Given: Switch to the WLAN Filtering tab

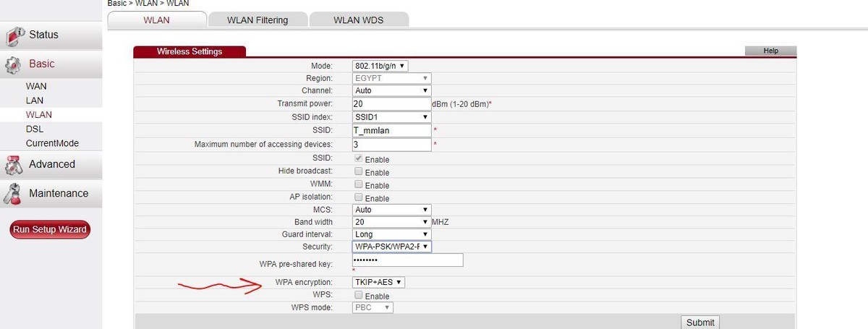Looking at the screenshot, I should point(257,20).
